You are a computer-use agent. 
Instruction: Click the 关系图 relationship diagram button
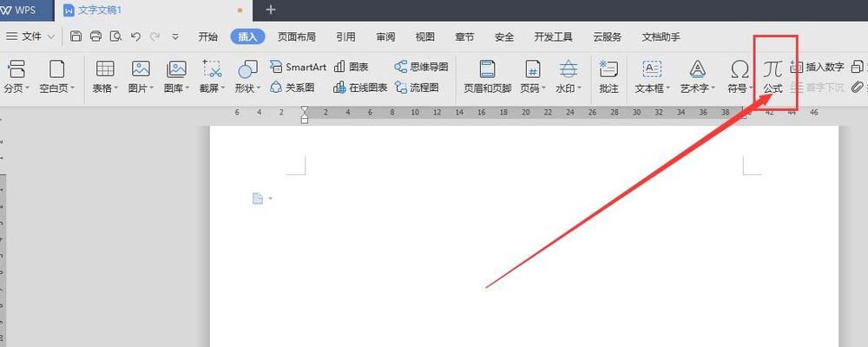(x=293, y=88)
